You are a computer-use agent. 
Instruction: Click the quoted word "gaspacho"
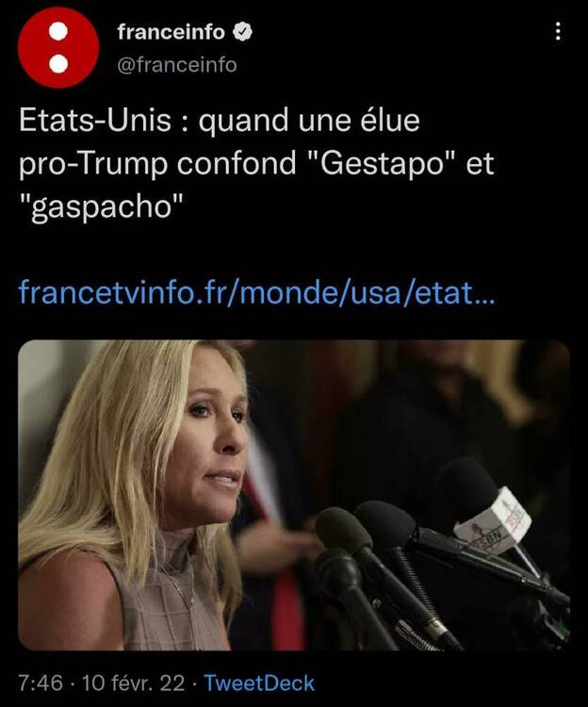pos(102,206)
